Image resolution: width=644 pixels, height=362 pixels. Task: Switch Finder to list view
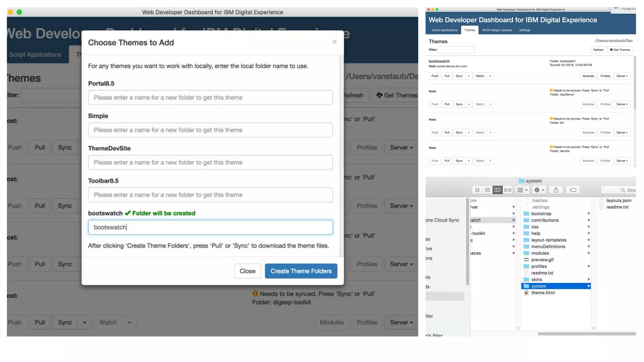[x=487, y=190]
